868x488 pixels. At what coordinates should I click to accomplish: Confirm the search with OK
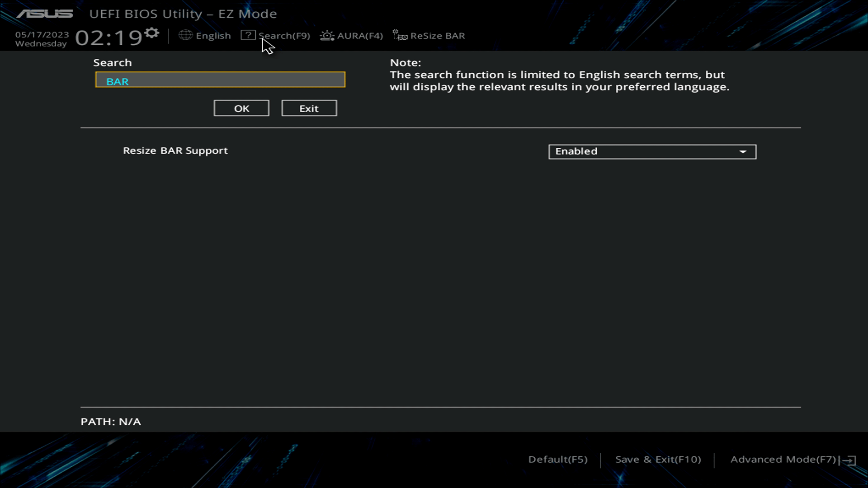pyautogui.click(x=241, y=108)
